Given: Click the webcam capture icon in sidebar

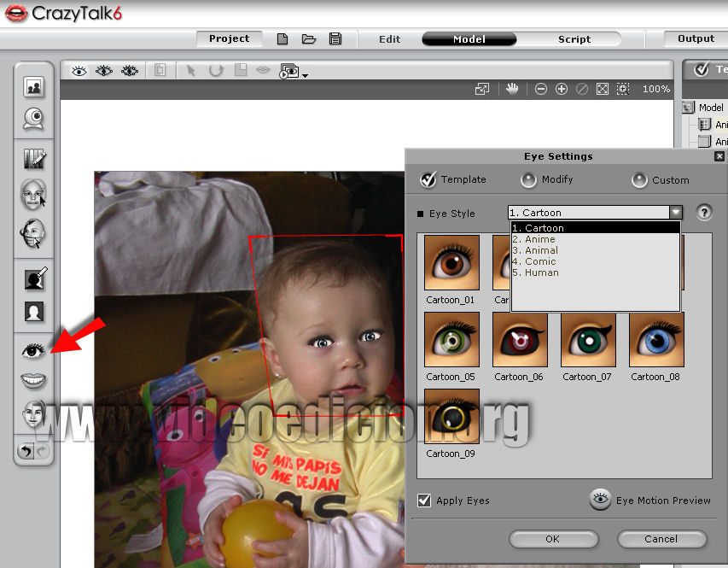Looking at the screenshot, I should click(x=34, y=118).
